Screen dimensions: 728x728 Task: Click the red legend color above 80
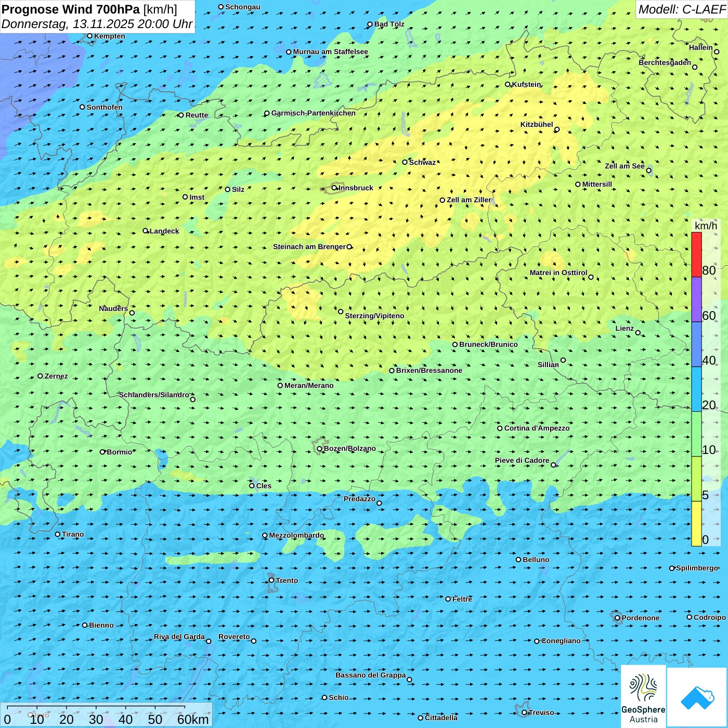tap(696, 254)
